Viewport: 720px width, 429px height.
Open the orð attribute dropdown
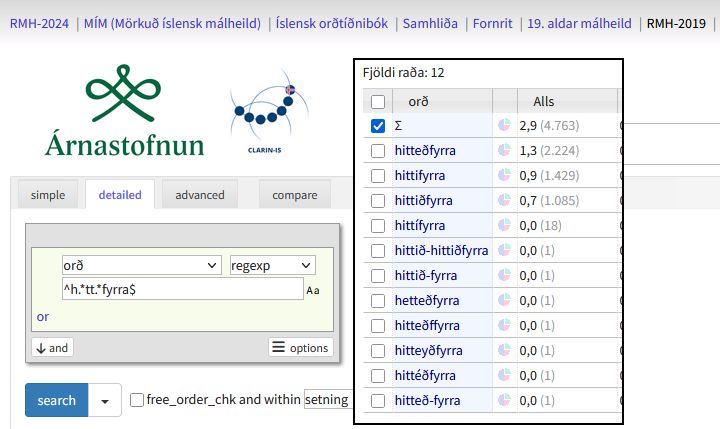click(x=142, y=265)
